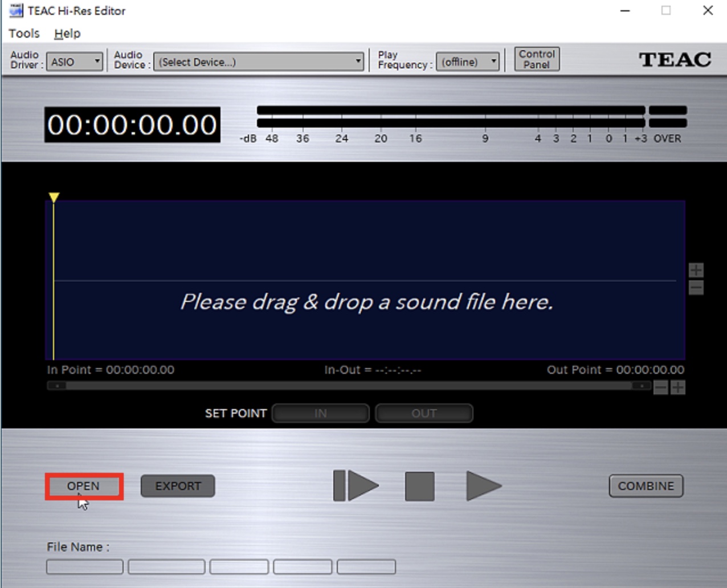Image resolution: width=727 pixels, height=588 pixels.
Task: Zoom in horizontally with the plus icon
Action: coord(678,388)
